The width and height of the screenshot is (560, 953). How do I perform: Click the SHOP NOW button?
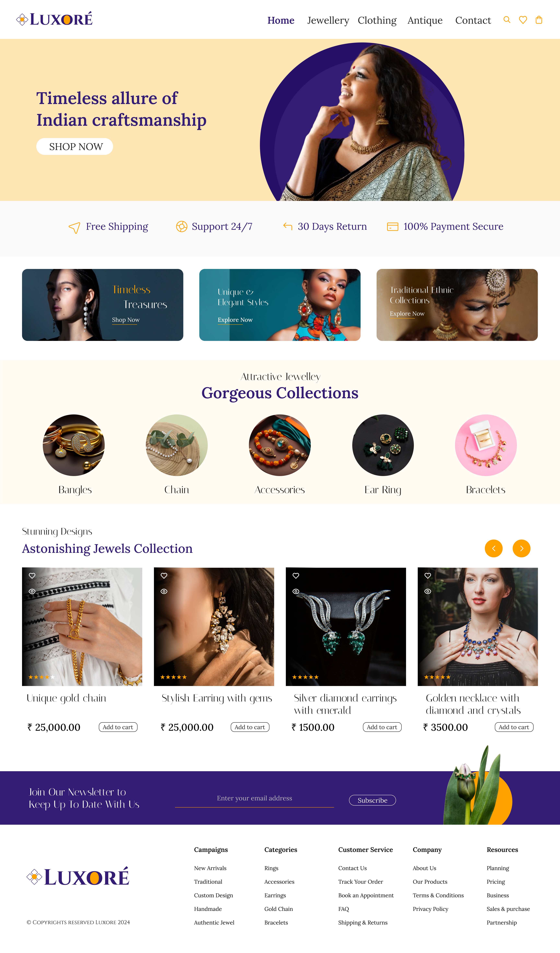75,146
